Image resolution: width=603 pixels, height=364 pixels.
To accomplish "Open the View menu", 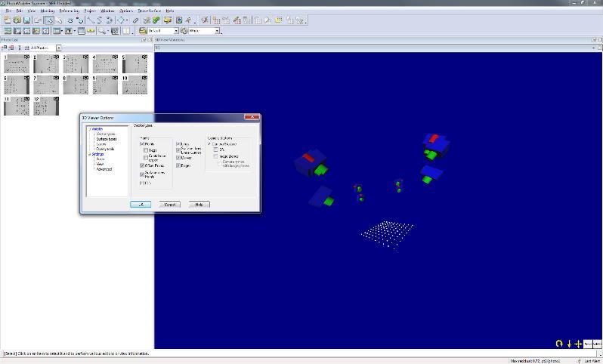I will (32, 11).
